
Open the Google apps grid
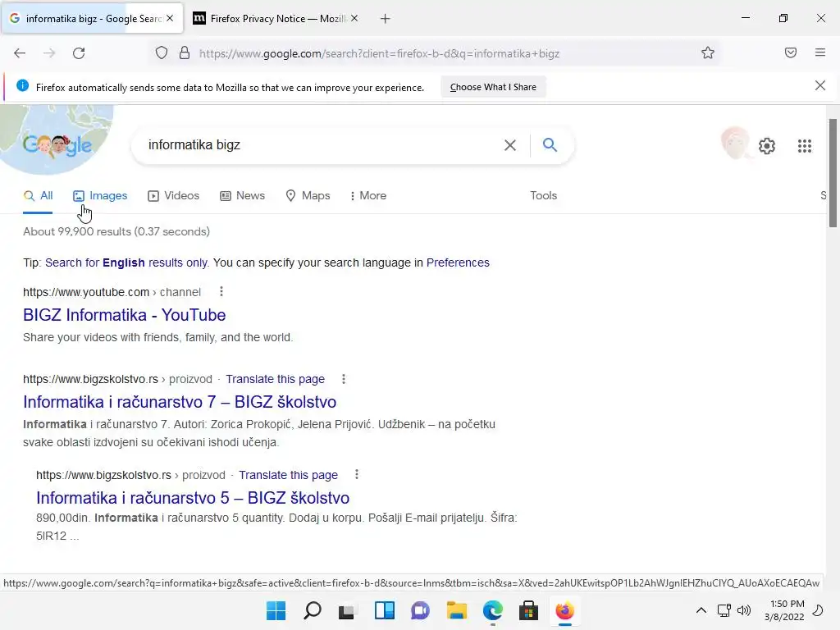point(804,146)
